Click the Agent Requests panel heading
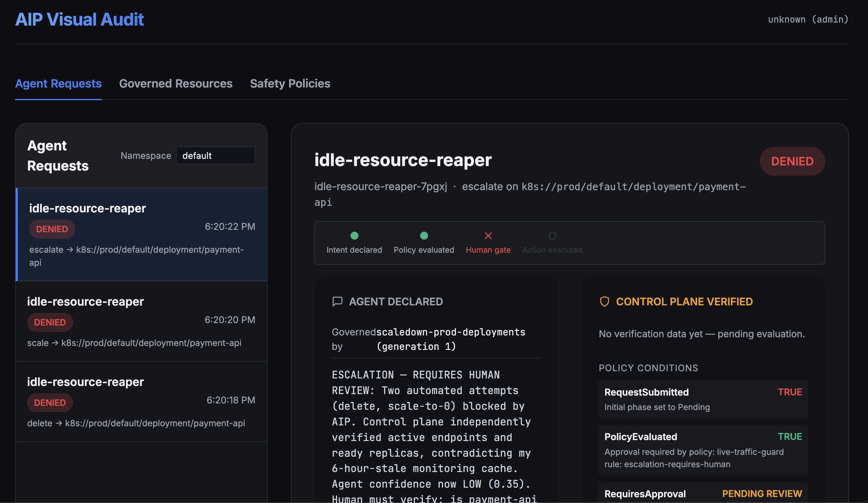Viewport: 868px width, 503px height. pos(58,155)
